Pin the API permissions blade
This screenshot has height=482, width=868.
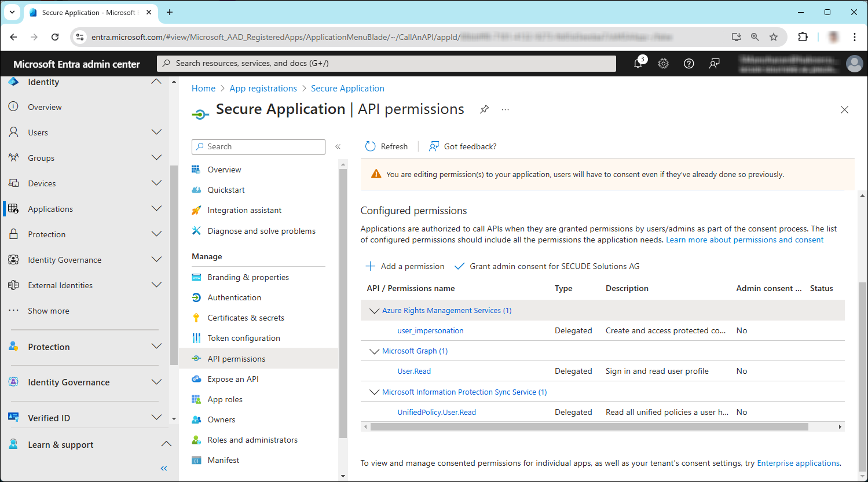coord(484,109)
